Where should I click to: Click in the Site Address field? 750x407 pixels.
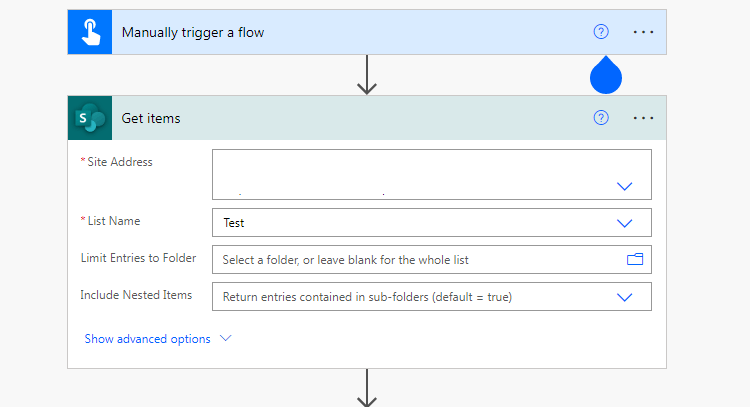431,175
